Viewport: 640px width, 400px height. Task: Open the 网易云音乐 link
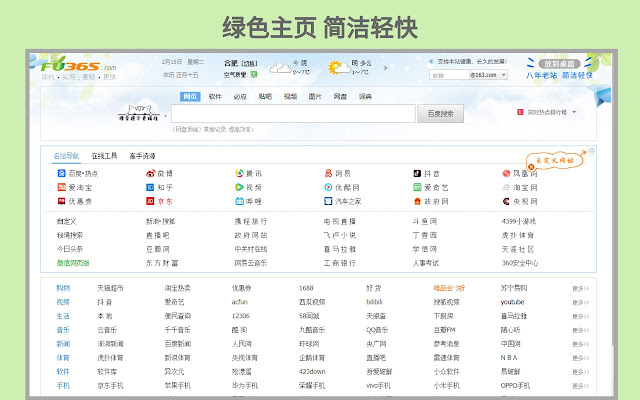(251, 263)
